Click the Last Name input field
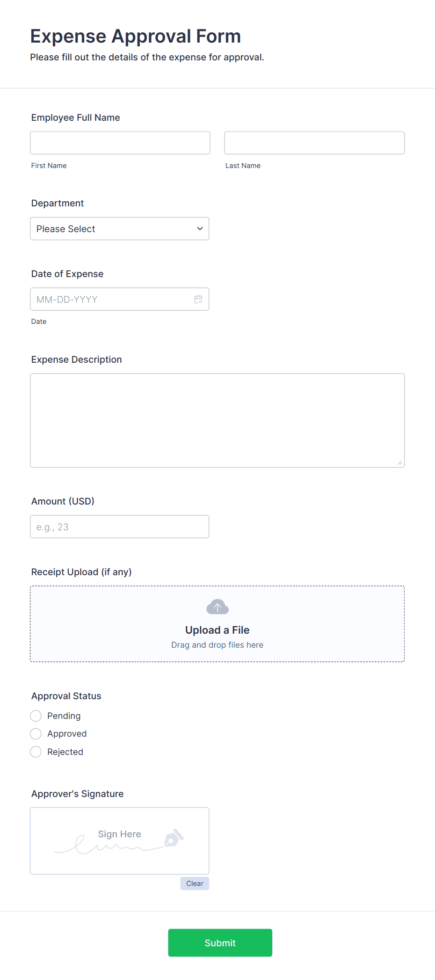Viewport: 435px width, 980px height. 314,143
